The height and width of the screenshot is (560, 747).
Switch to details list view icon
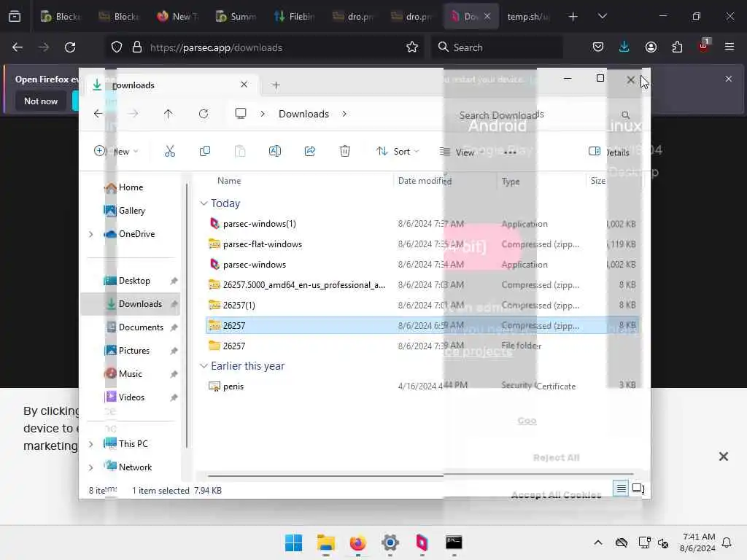click(622, 489)
